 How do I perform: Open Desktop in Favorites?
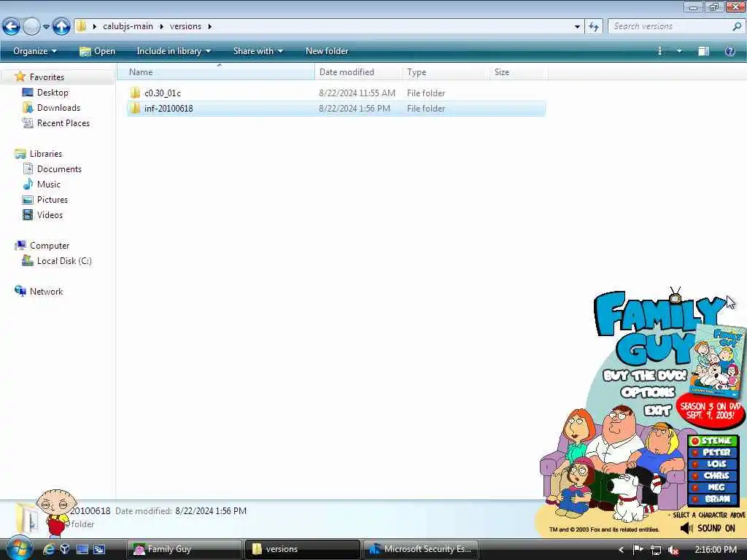tap(53, 93)
